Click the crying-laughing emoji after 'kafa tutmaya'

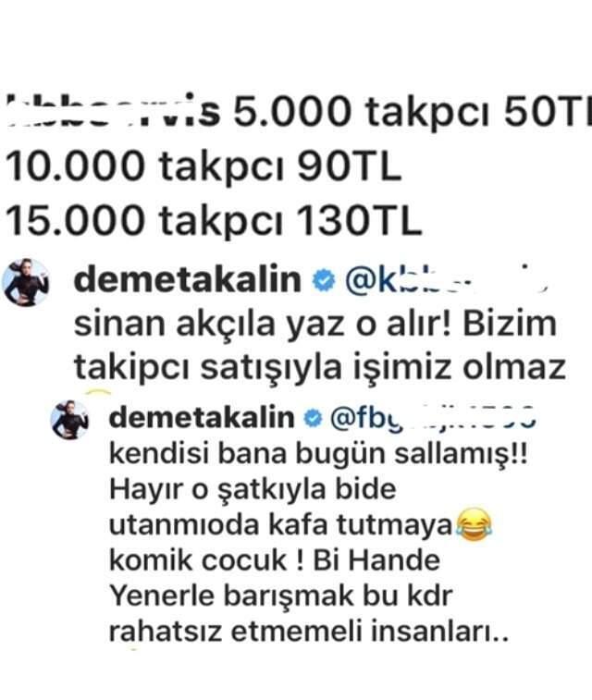[x=474, y=524]
